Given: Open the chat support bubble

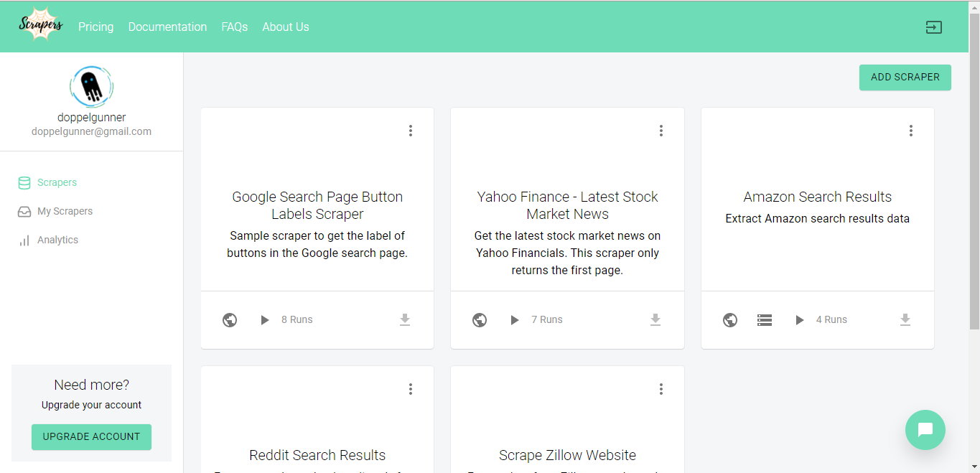Looking at the screenshot, I should [925, 430].
